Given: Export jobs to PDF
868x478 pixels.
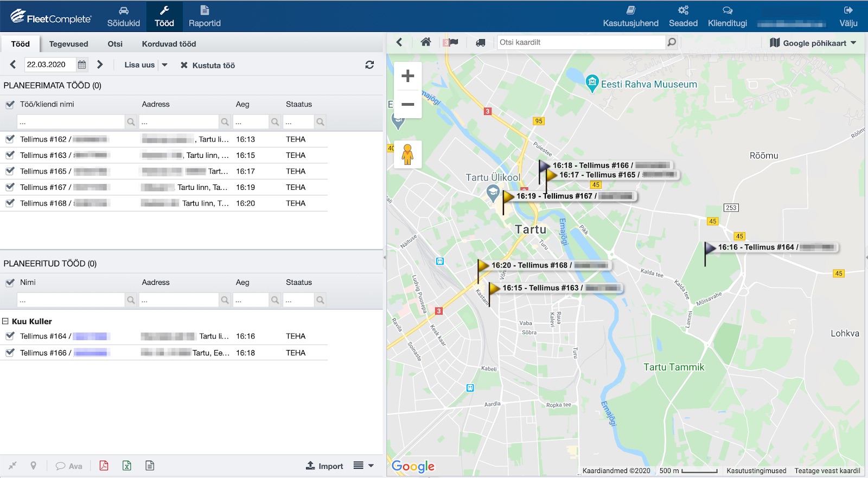Looking at the screenshot, I should click(x=104, y=466).
